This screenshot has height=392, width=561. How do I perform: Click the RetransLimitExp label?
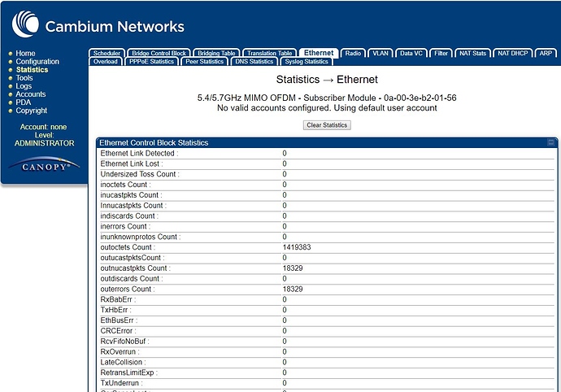point(128,372)
